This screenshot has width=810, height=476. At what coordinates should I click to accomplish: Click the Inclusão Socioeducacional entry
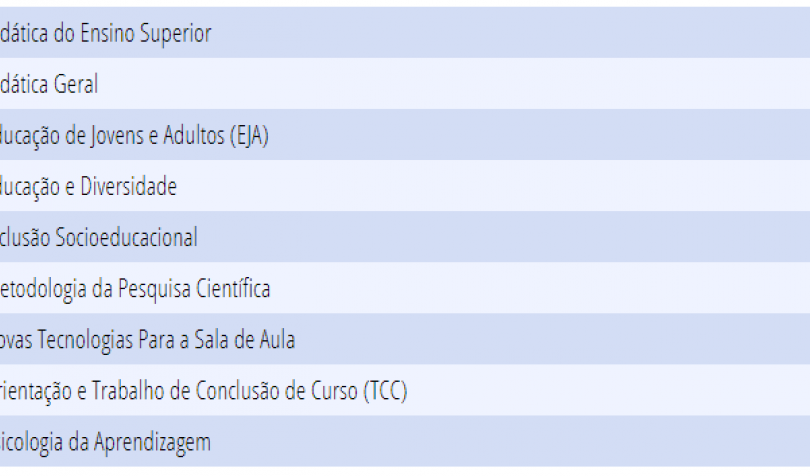click(x=405, y=237)
